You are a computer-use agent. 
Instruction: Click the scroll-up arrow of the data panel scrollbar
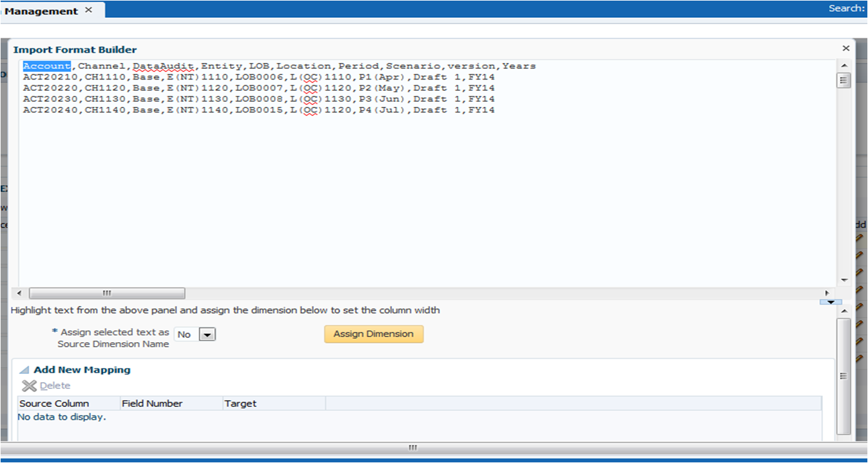click(844, 64)
